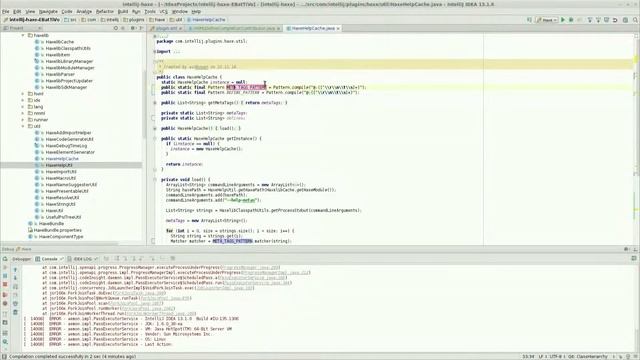Click the Make Project icon left of run configuration
Image resolution: width=640 pixels, height=360 pixels.
pos(529,20)
